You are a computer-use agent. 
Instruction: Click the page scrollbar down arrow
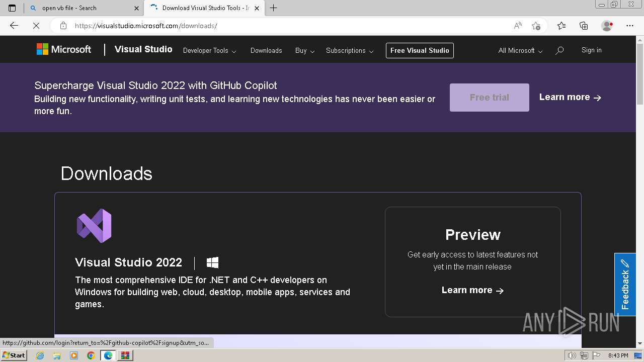pyautogui.click(x=639, y=343)
